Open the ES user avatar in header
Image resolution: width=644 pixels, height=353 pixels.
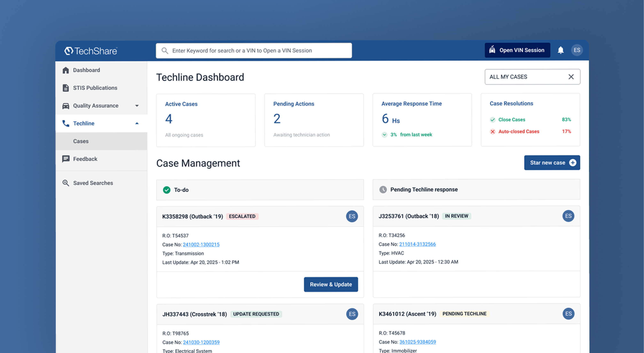pyautogui.click(x=577, y=50)
